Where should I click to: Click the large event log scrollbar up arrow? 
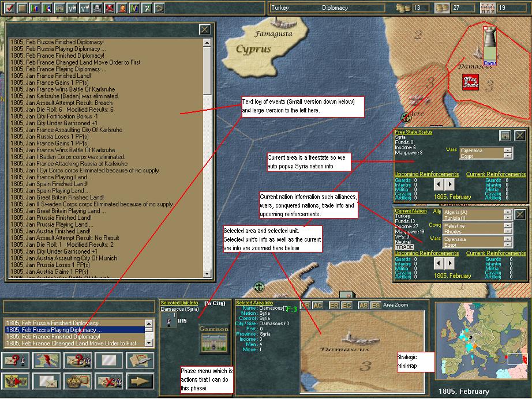(207, 42)
